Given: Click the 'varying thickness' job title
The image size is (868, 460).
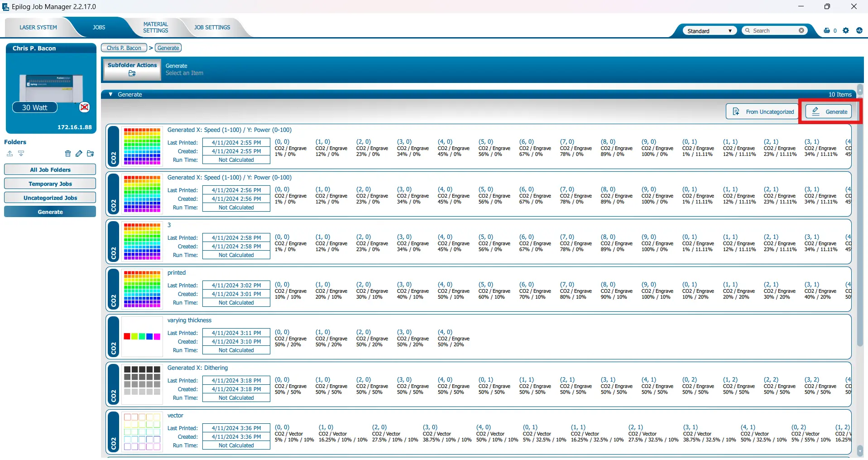Looking at the screenshot, I should (189, 320).
